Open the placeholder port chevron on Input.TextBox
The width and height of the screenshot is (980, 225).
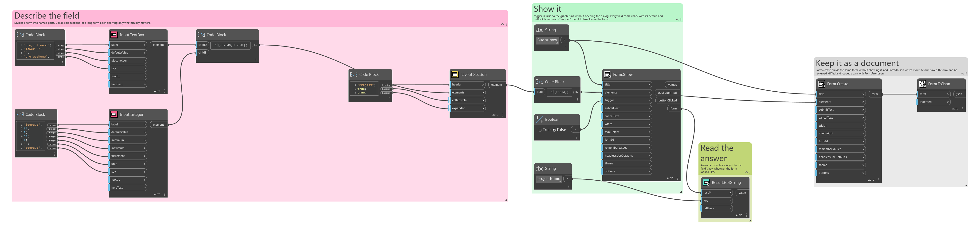click(145, 61)
